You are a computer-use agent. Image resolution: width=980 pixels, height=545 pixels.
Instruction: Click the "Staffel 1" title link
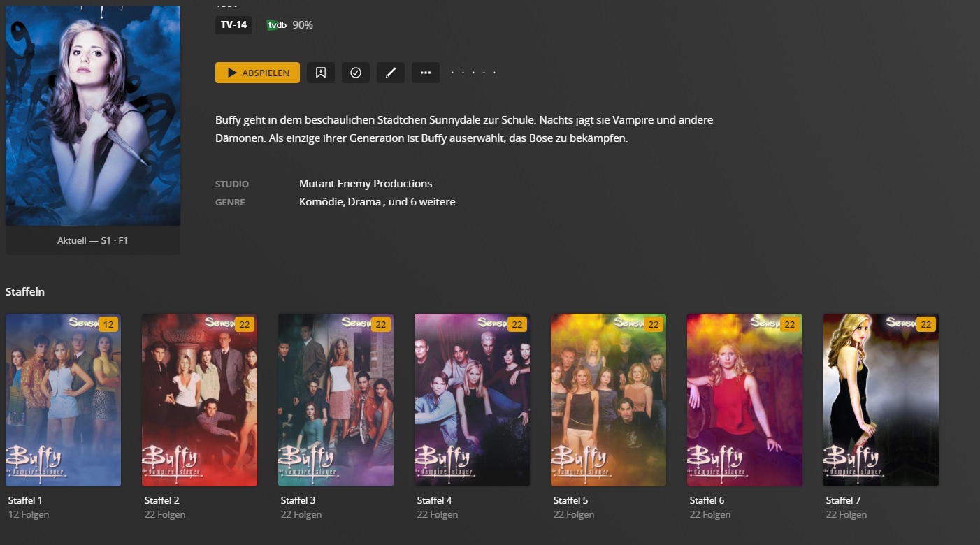point(25,500)
